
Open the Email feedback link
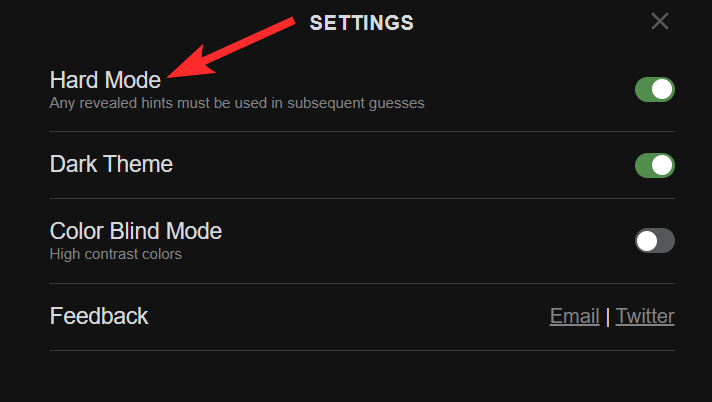[x=574, y=317]
